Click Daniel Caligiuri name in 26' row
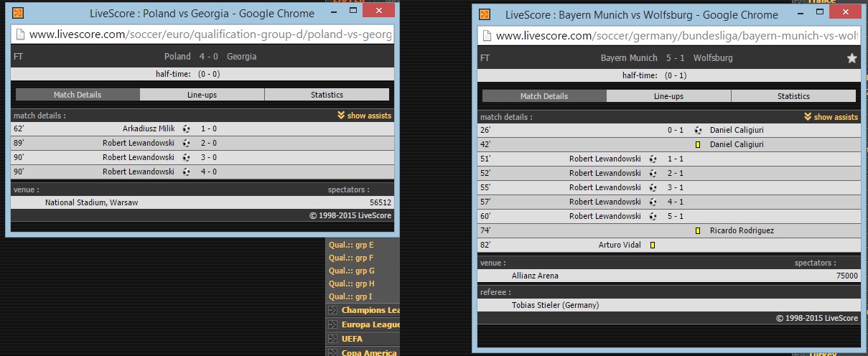The height and width of the screenshot is (356, 868). click(x=738, y=130)
